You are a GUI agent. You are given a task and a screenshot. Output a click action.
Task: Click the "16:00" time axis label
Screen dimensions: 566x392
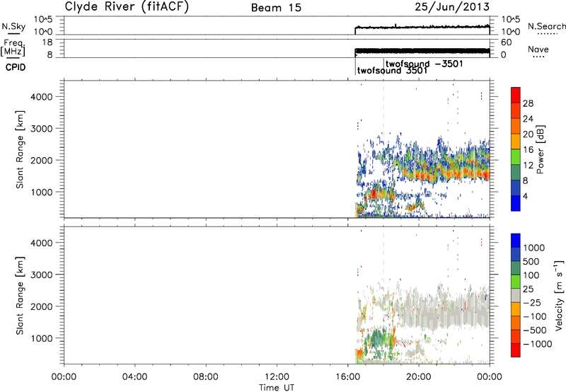tap(347, 377)
